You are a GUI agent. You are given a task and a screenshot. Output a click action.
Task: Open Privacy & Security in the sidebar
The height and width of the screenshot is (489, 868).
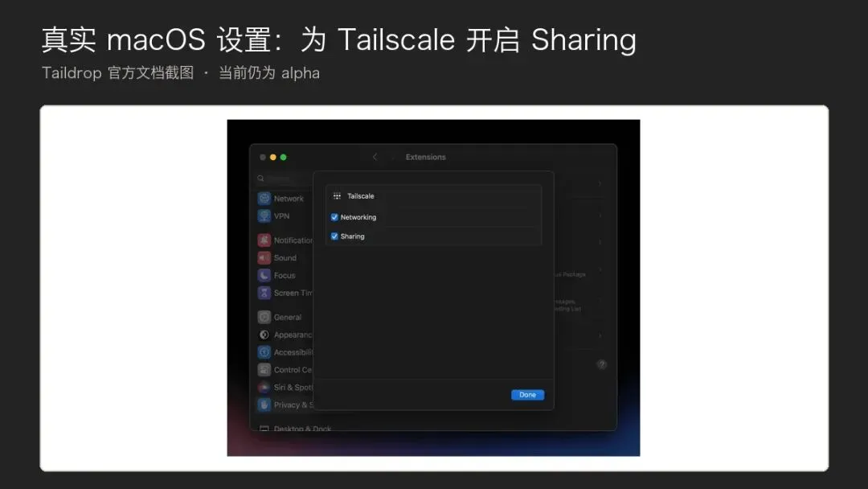coord(284,405)
